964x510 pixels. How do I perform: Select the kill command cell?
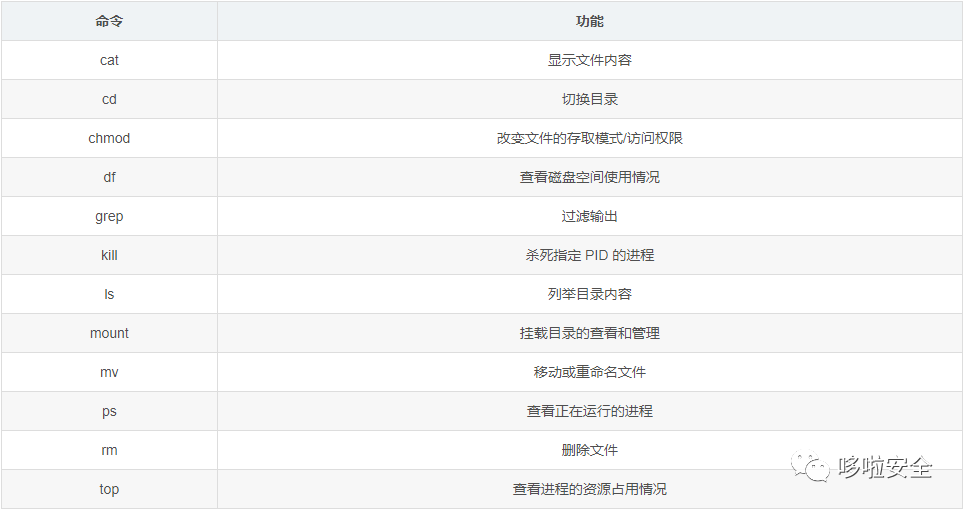109,255
